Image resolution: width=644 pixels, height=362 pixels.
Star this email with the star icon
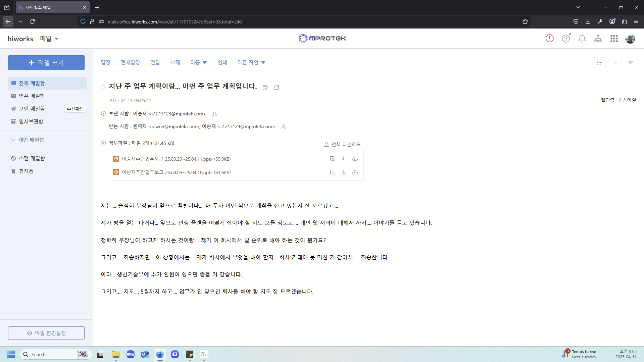click(x=103, y=87)
